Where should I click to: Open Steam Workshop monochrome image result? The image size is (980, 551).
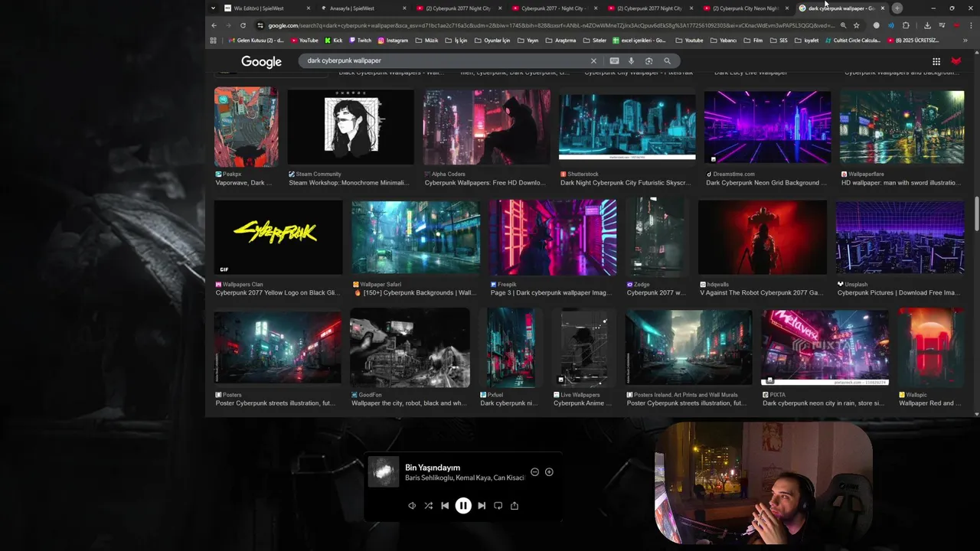[x=351, y=126]
